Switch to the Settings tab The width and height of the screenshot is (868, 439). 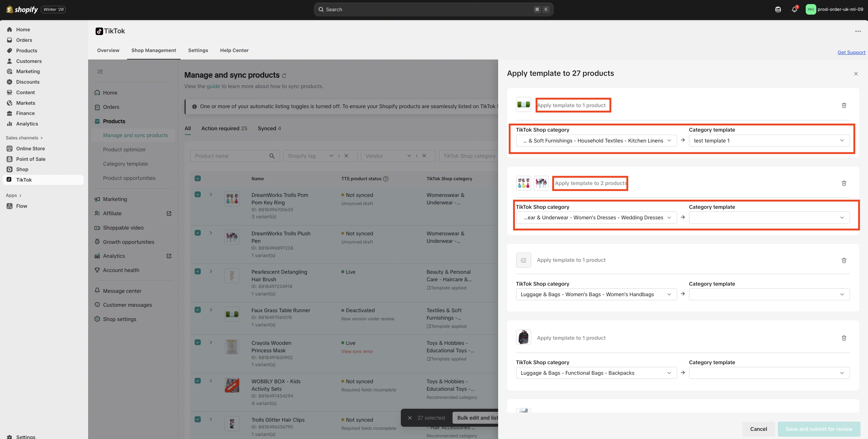198,50
